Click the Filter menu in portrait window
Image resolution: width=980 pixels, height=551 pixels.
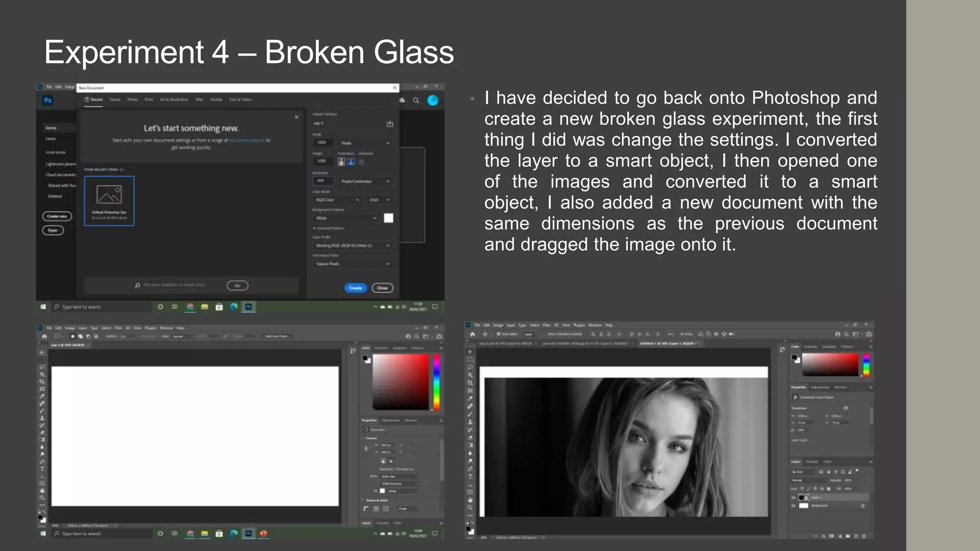pyautogui.click(x=546, y=325)
